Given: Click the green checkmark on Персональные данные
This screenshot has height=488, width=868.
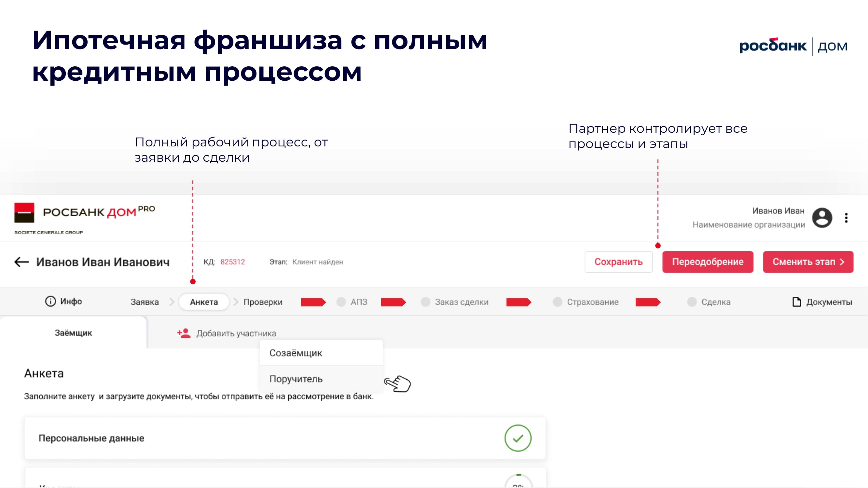Looking at the screenshot, I should 518,438.
